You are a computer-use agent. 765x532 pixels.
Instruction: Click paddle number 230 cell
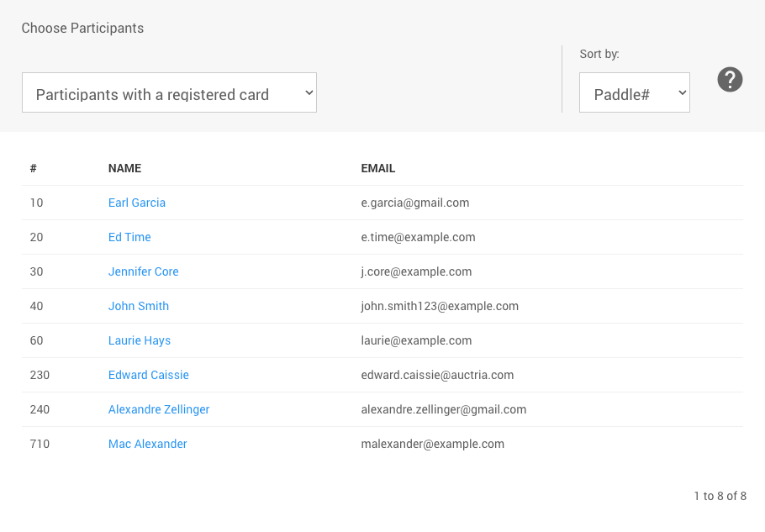tap(40, 375)
